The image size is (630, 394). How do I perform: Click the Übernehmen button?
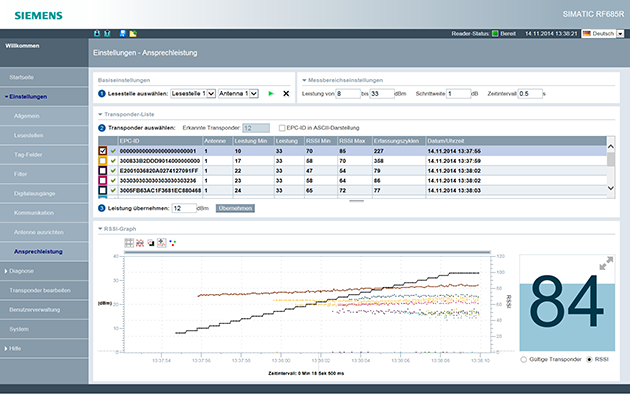235,208
